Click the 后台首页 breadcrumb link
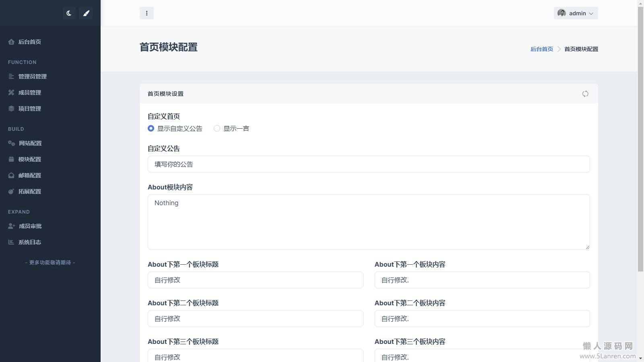This screenshot has width=644, height=362. tap(541, 49)
